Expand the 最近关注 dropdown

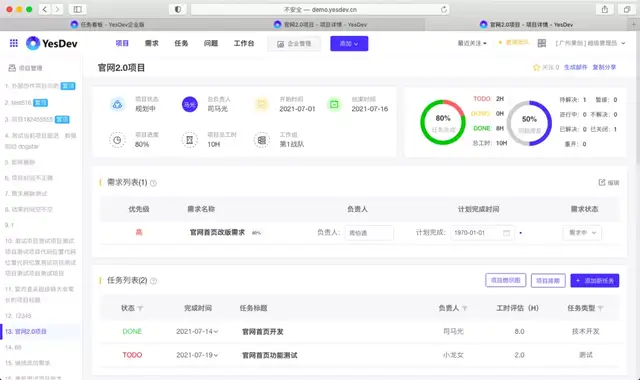pyautogui.click(x=472, y=43)
